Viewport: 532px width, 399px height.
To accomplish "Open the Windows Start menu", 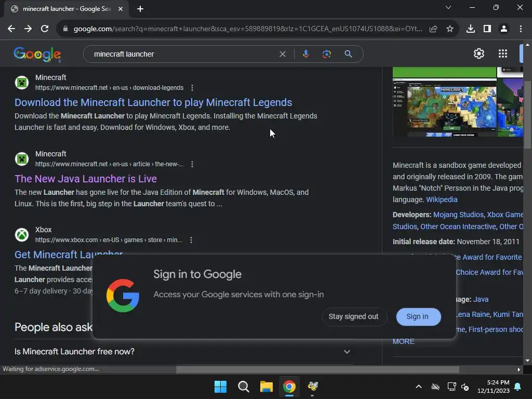I will (x=220, y=387).
